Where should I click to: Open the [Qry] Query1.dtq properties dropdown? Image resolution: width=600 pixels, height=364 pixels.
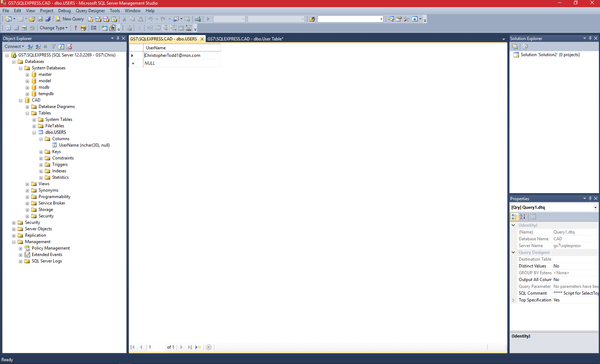click(x=595, y=207)
